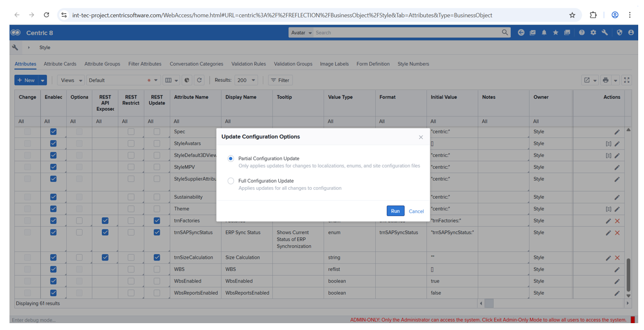The height and width of the screenshot is (330, 644).
Task: Toggle Enabled checkbox for Theme row
Action: pyautogui.click(x=53, y=209)
